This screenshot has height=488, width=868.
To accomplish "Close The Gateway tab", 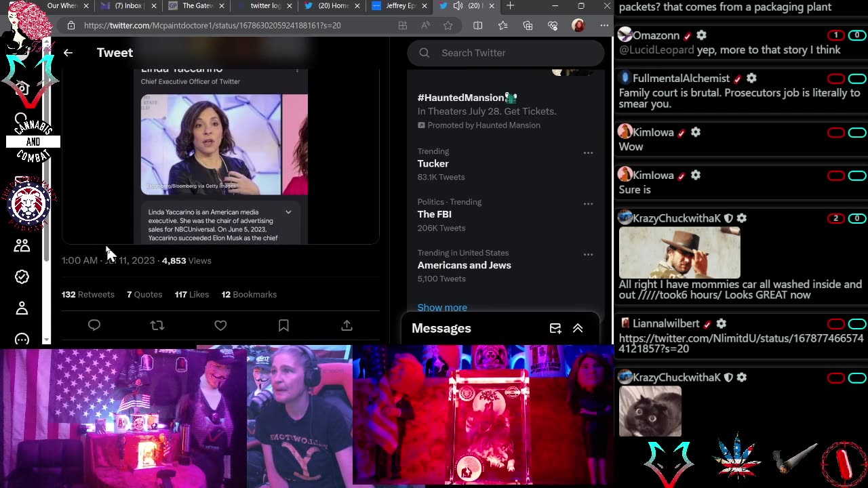I will (220, 6).
